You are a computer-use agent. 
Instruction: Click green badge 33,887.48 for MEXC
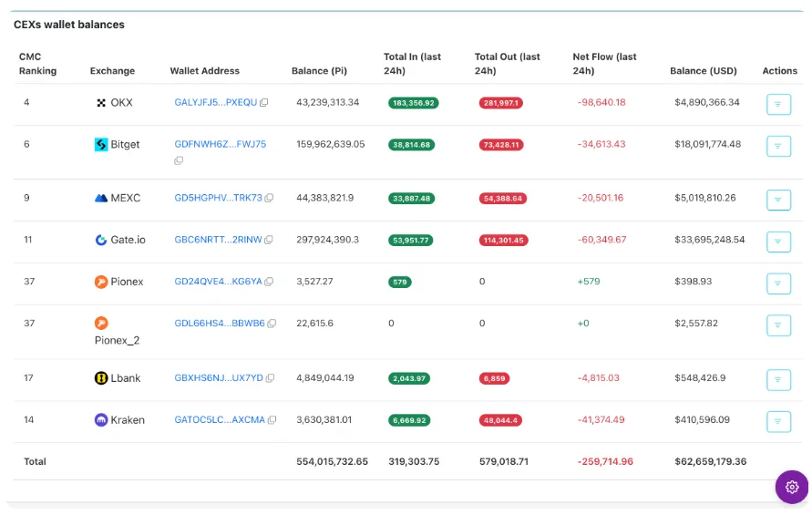click(411, 199)
